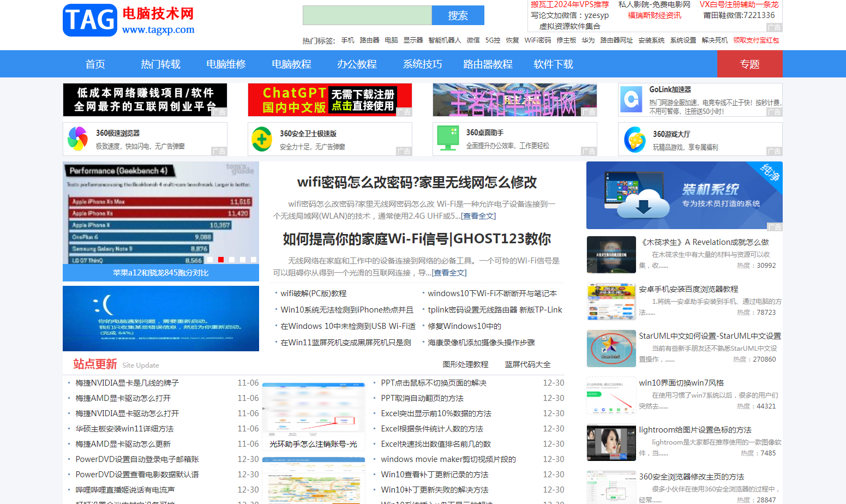Image resolution: width=846 pixels, height=504 pixels.
Task: Open the 路由器教程 navigation tab
Action: tap(488, 64)
